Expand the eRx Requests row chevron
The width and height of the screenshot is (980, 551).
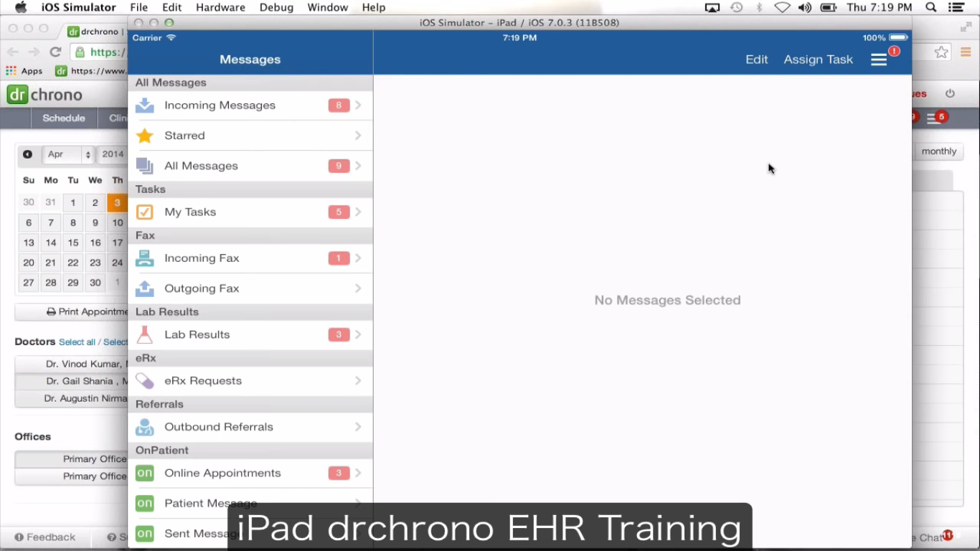358,381
